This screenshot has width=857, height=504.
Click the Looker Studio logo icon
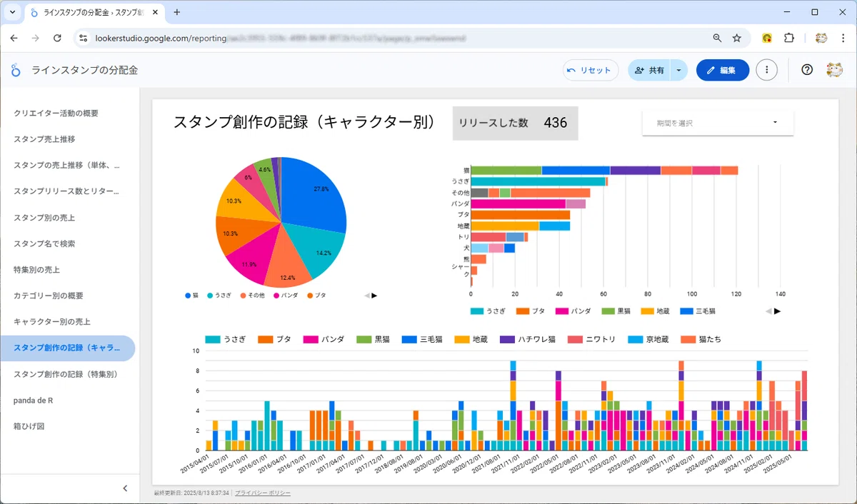tap(16, 70)
